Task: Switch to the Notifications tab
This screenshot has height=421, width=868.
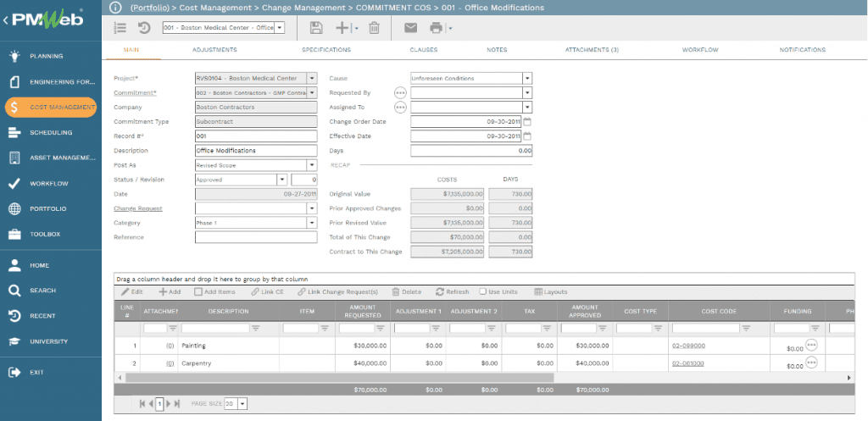Action: tap(803, 50)
